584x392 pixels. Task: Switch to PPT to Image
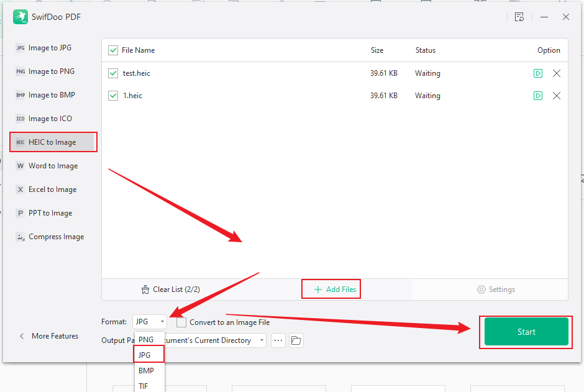(x=49, y=212)
